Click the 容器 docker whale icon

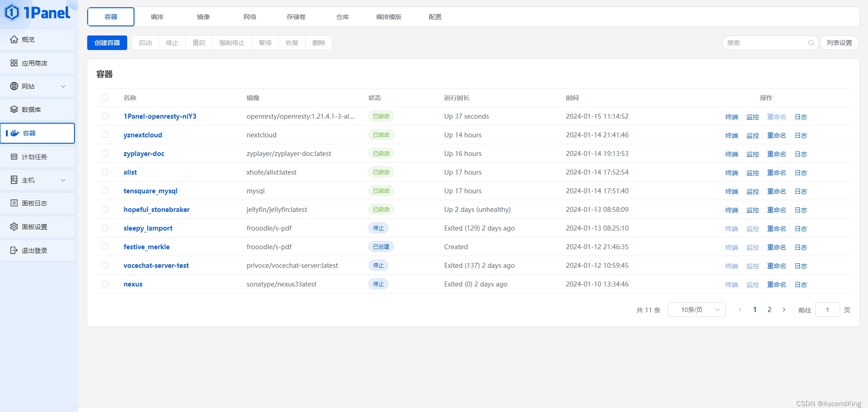(x=15, y=133)
